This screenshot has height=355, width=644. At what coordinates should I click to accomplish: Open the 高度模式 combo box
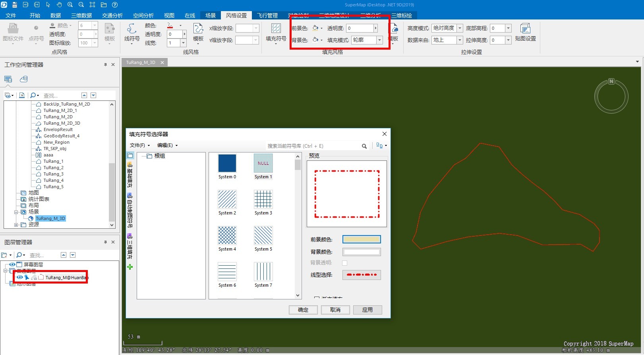(x=460, y=28)
